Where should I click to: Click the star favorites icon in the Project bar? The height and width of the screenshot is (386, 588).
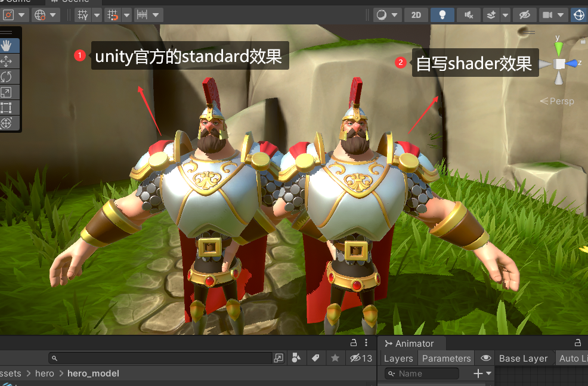tap(335, 358)
